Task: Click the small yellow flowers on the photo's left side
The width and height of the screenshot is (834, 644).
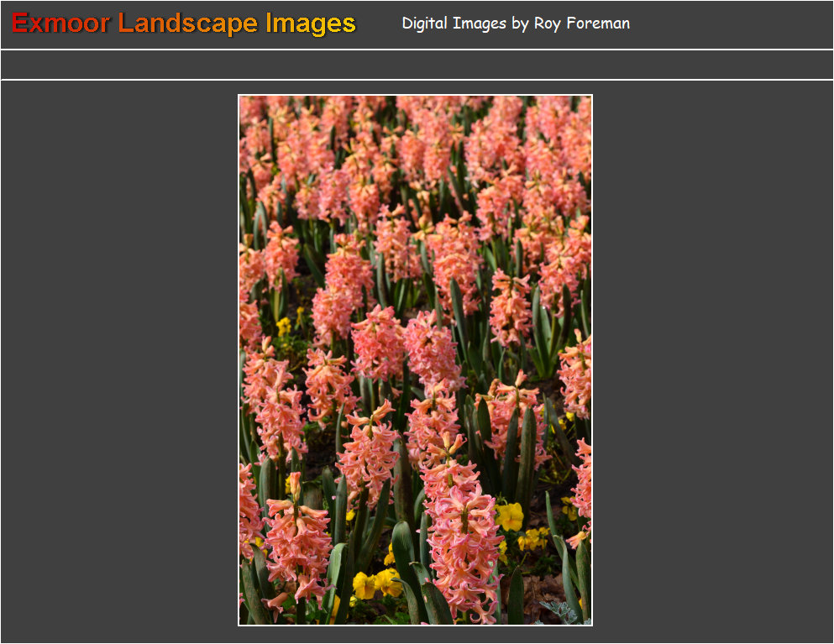Action: point(285,326)
